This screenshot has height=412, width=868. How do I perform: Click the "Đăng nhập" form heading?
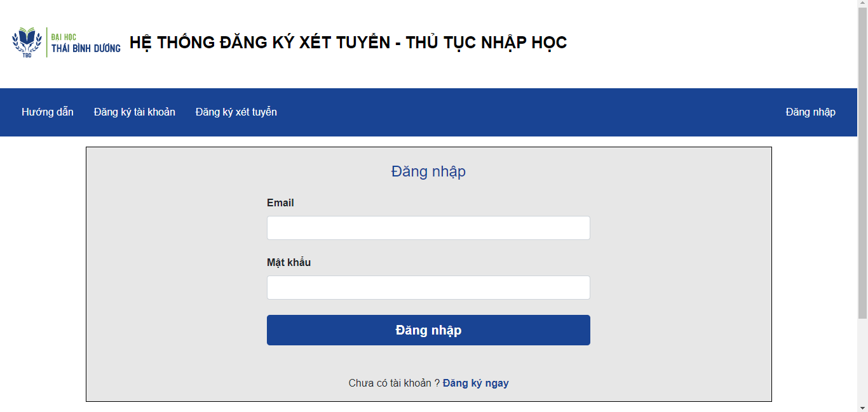coord(428,171)
